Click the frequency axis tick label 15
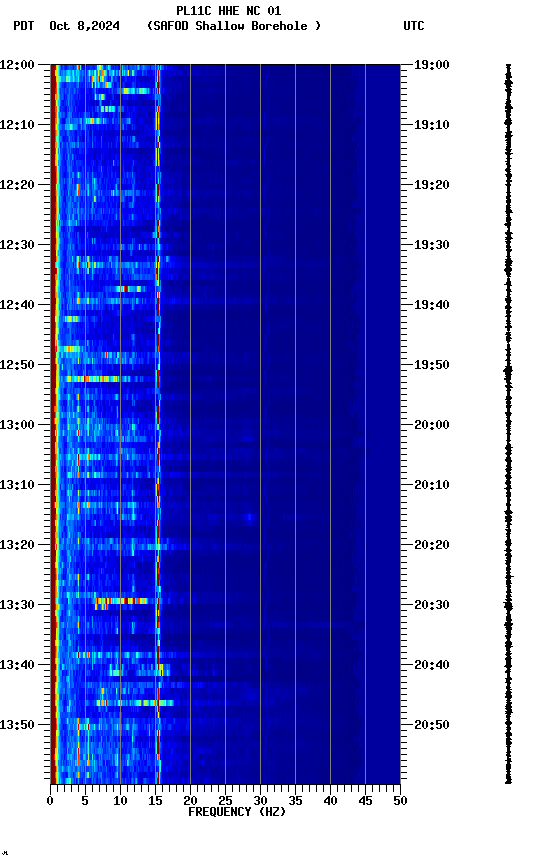The width and height of the screenshot is (552, 864). coord(155,801)
